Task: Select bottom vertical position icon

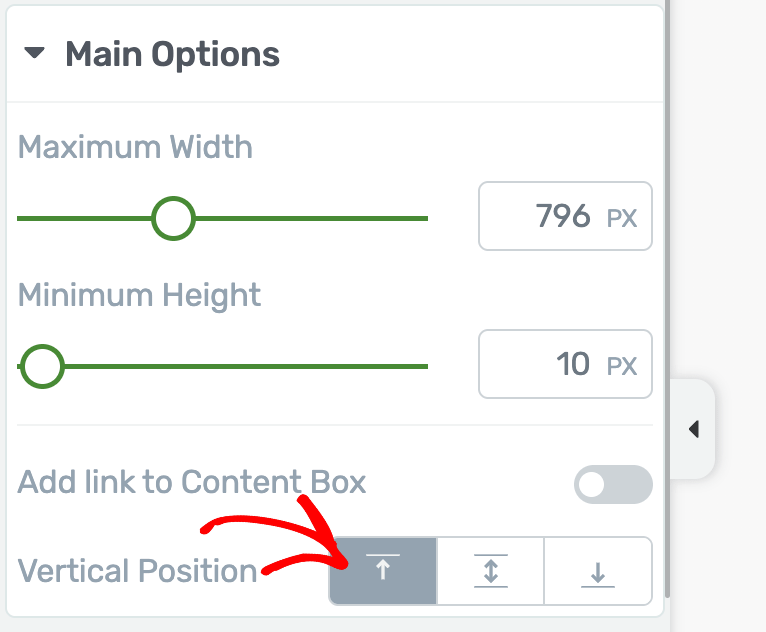Action: [x=598, y=570]
